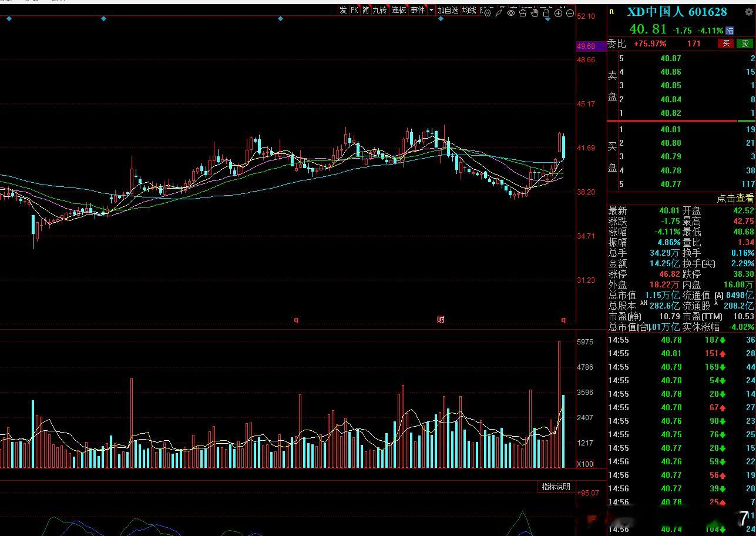Open the 点击查看 link
756x536 pixels.
(735, 199)
